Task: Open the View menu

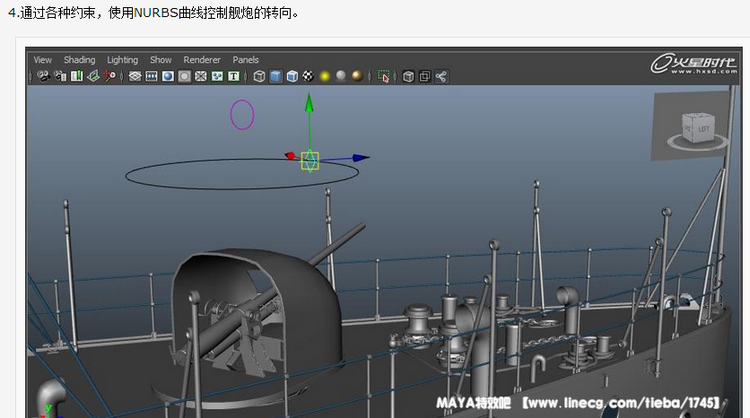Action: tap(43, 60)
